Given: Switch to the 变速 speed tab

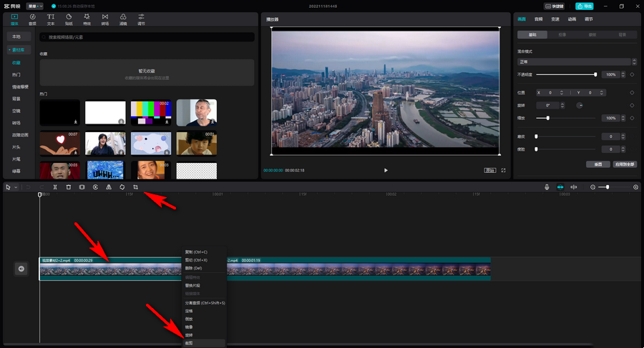Looking at the screenshot, I should (x=556, y=19).
